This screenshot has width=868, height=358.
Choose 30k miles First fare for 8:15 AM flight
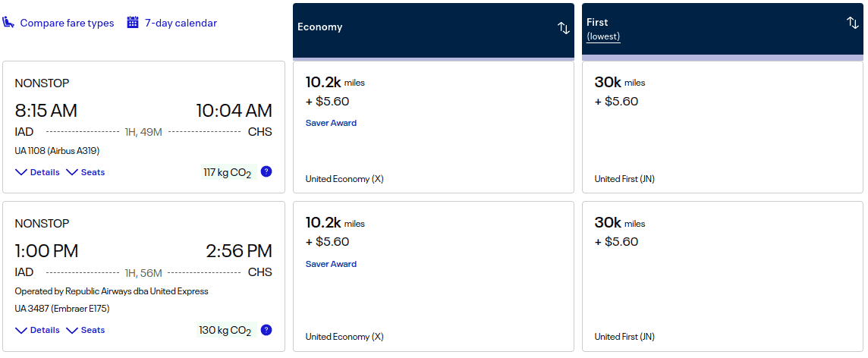click(722, 127)
